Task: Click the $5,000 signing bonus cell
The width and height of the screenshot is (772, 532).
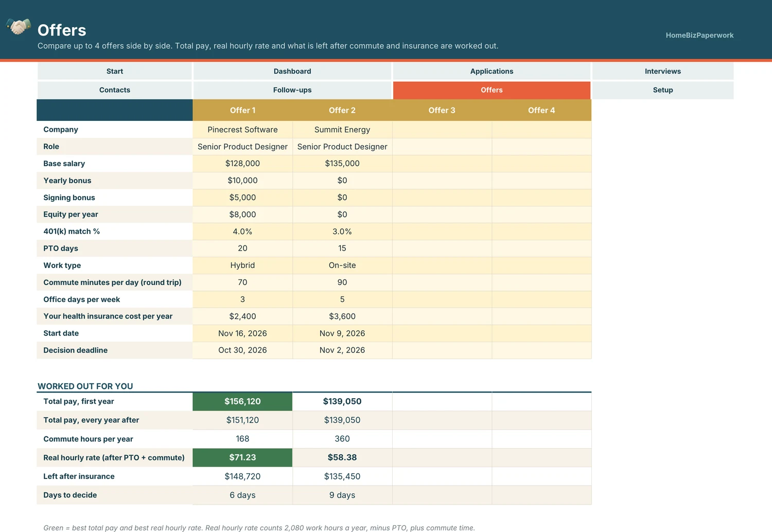Action: (x=242, y=198)
